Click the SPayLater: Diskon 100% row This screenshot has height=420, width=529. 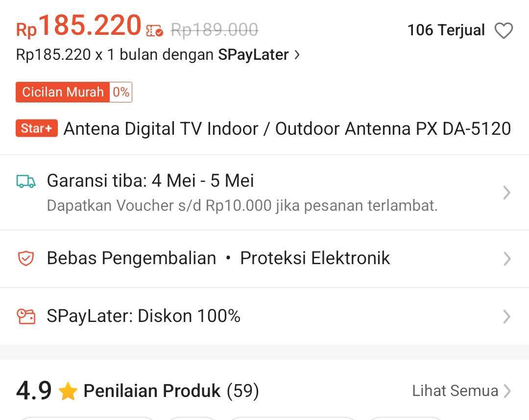264,317
